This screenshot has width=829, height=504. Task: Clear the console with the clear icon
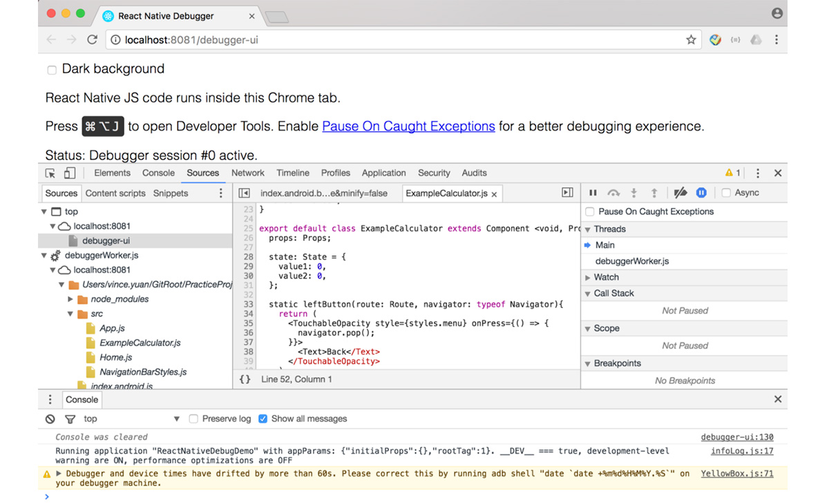50,419
